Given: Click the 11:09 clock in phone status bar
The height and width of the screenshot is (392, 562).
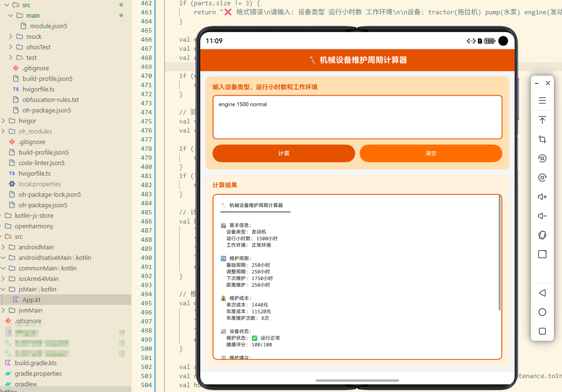Looking at the screenshot, I should (x=214, y=41).
